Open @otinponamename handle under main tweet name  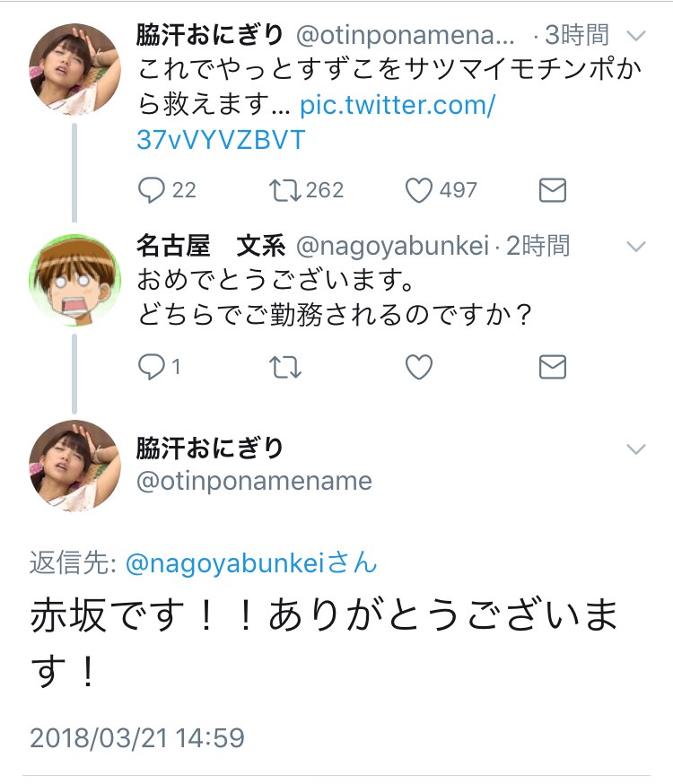pyautogui.click(x=254, y=482)
